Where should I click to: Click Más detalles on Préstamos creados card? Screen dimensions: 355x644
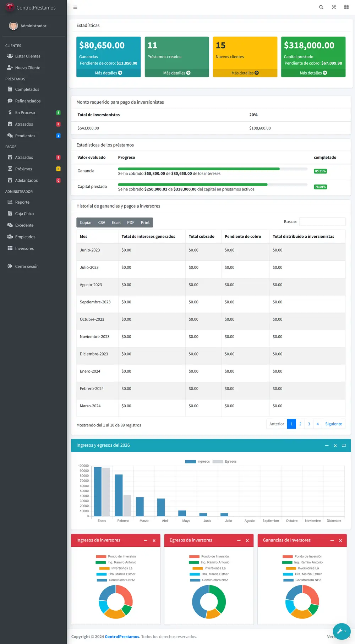pos(177,73)
